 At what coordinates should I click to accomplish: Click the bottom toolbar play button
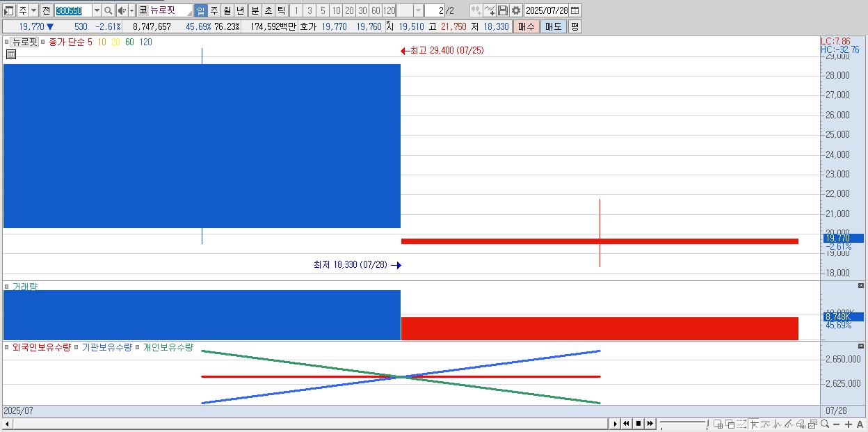[x=616, y=424]
